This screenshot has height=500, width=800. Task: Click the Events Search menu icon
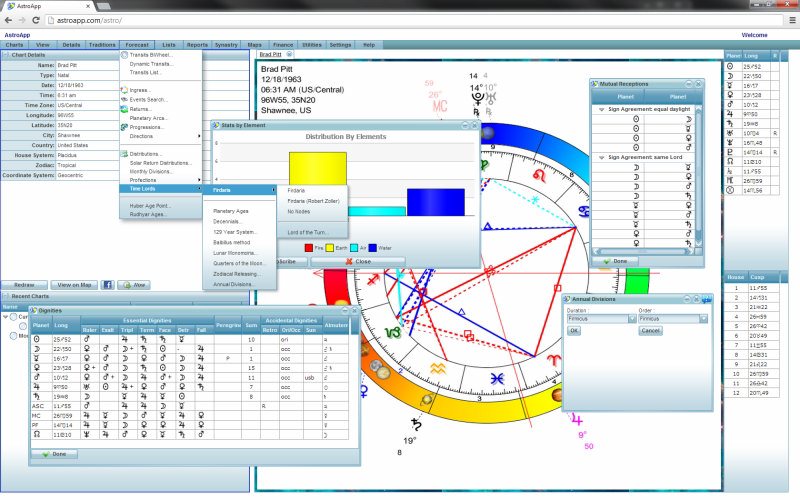(x=124, y=99)
